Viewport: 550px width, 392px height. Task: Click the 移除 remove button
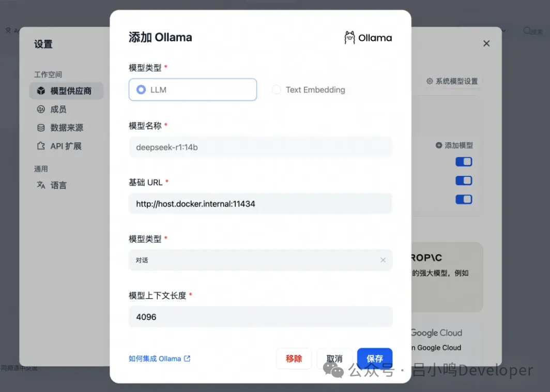[294, 358]
